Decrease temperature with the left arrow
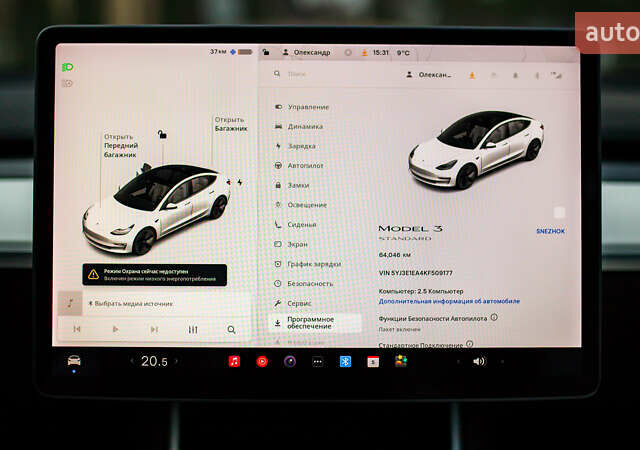The image size is (640, 450). pyautogui.click(x=131, y=361)
